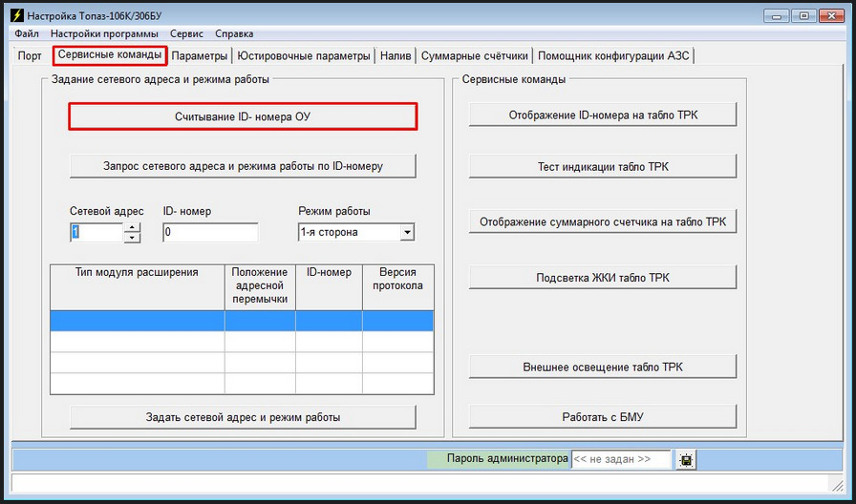Click Отображение ID-номера на табло ТРК

(x=603, y=115)
